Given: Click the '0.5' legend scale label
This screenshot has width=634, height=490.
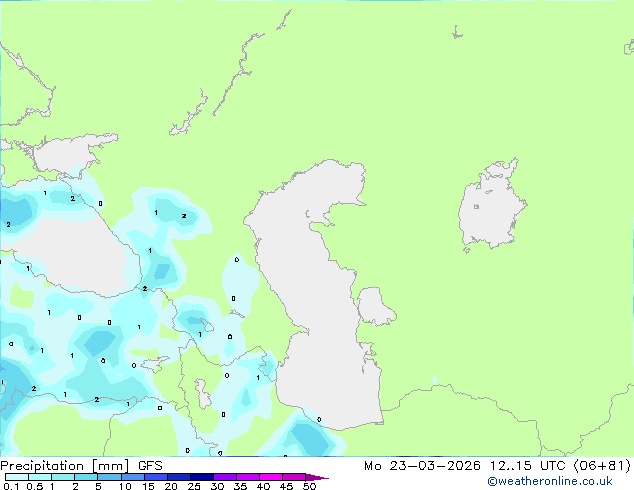Looking at the screenshot, I should [35, 486].
